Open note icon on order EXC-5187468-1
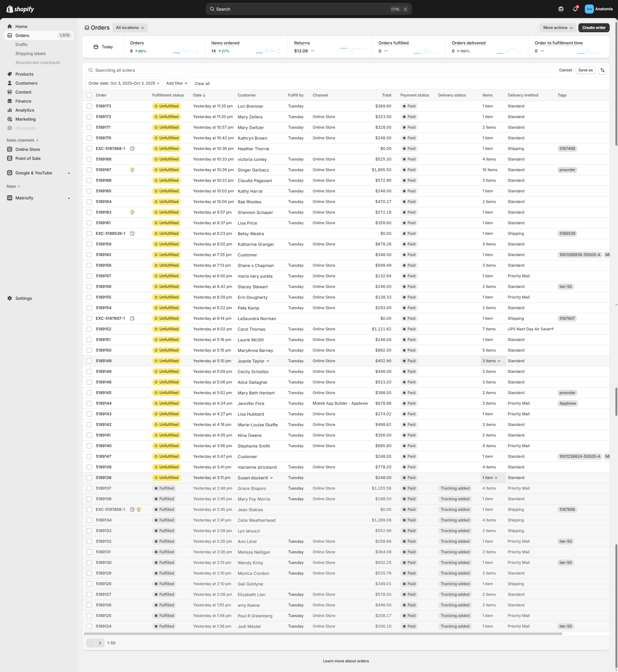 pos(132,149)
